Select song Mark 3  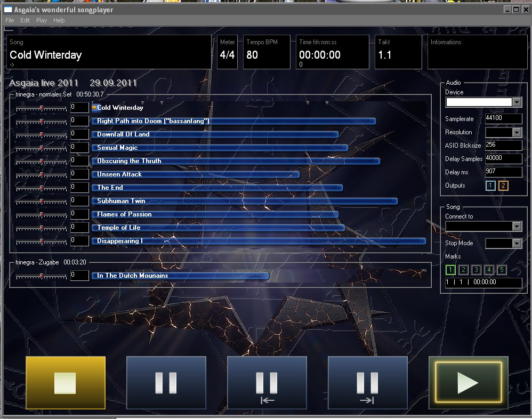tap(476, 270)
